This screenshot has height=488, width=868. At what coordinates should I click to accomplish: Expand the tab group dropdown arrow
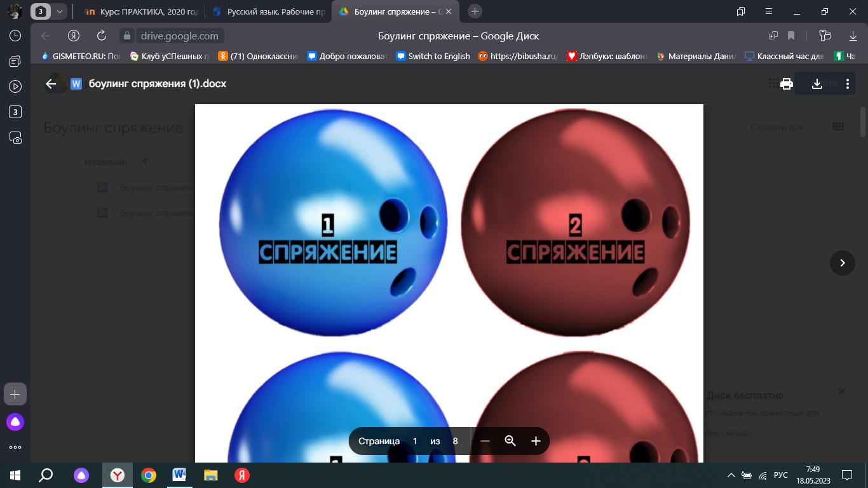(x=60, y=11)
